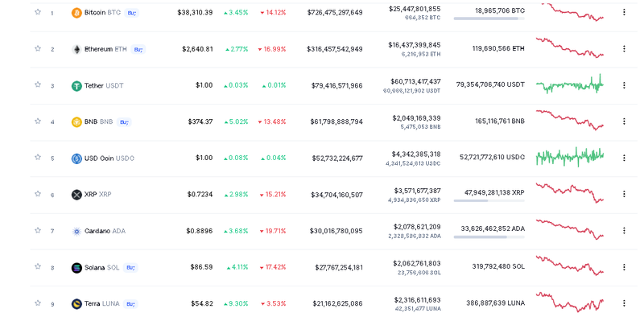Open Solana's red sparkline chart
644x317 pixels.
pos(570,266)
